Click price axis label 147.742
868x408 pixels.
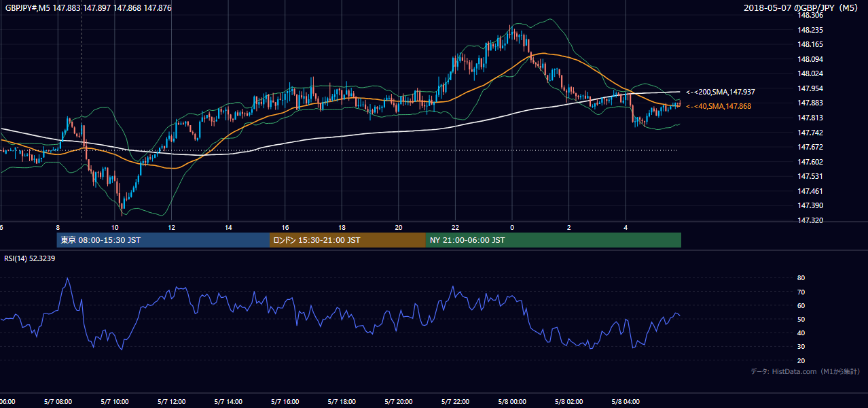coord(810,133)
